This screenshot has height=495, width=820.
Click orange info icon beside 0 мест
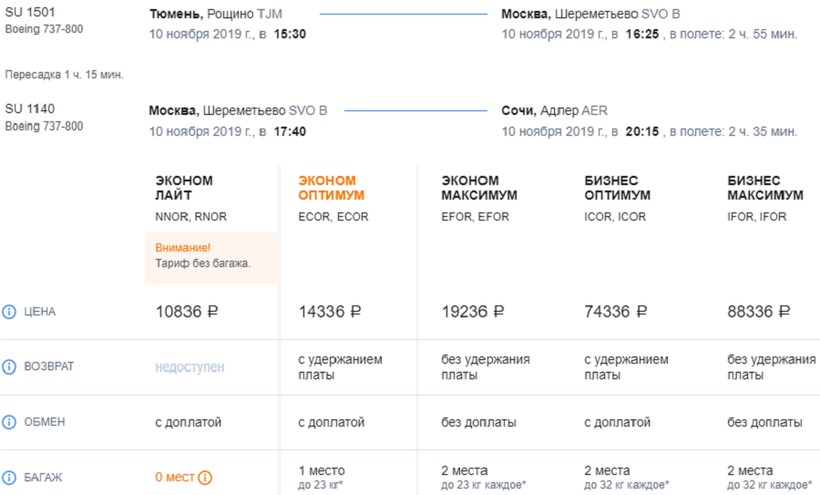[x=205, y=478]
